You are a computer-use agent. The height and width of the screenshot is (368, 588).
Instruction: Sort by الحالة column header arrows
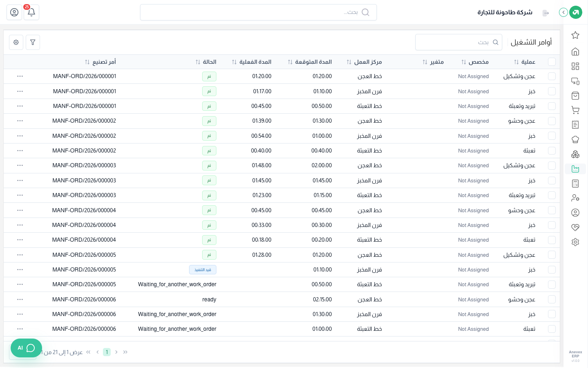click(x=198, y=62)
